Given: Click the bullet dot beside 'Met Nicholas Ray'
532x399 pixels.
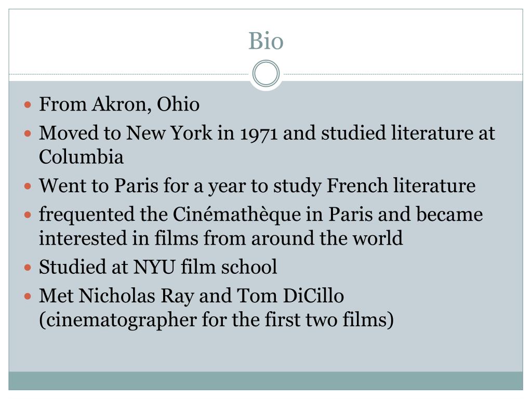Looking at the screenshot, I should (x=28, y=297).
